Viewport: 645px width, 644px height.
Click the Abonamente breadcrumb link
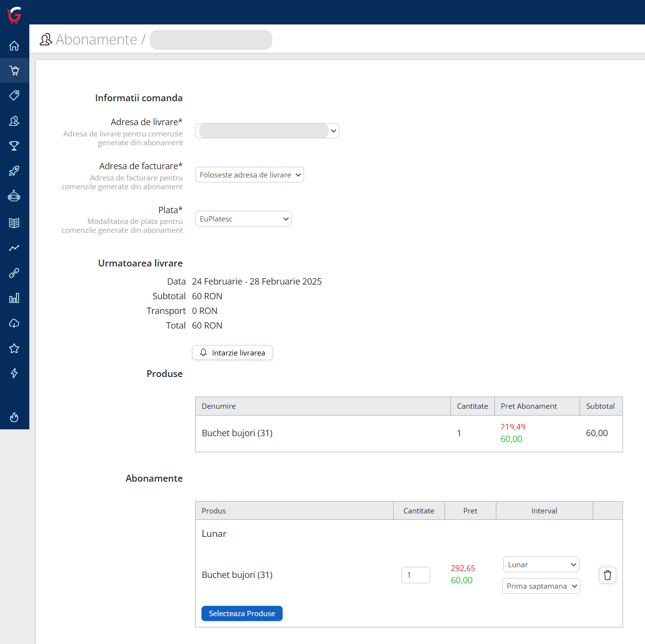click(96, 40)
